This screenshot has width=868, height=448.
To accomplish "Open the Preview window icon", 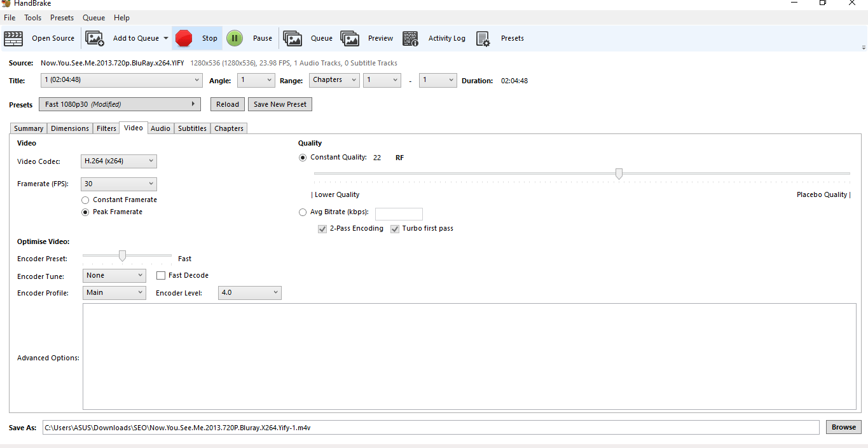I will click(x=350, y=38).
